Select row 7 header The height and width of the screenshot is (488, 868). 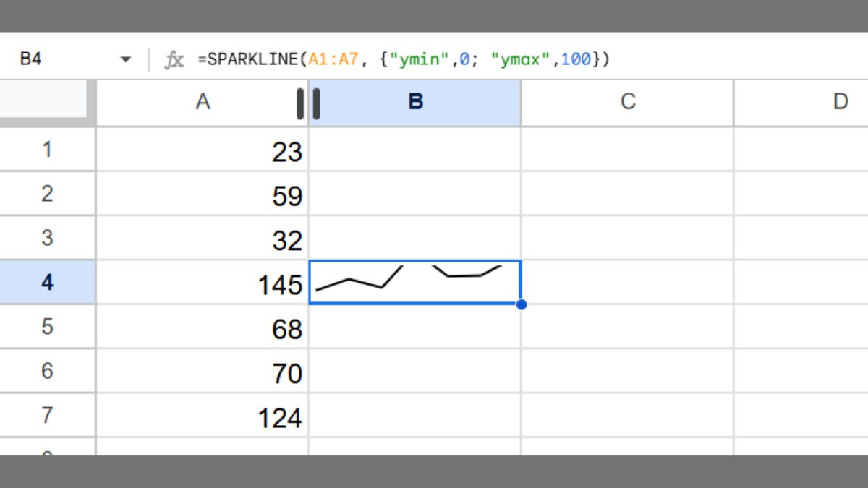47,415
